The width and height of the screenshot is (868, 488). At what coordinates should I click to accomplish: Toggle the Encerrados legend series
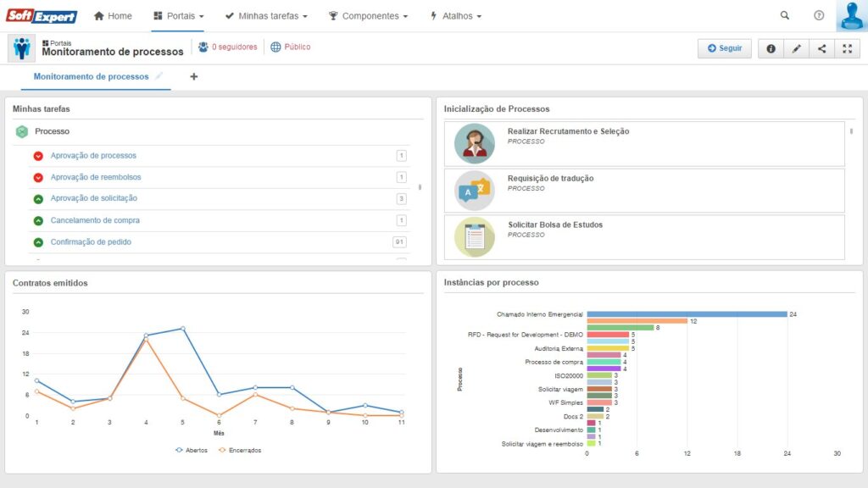click(240, 450)
